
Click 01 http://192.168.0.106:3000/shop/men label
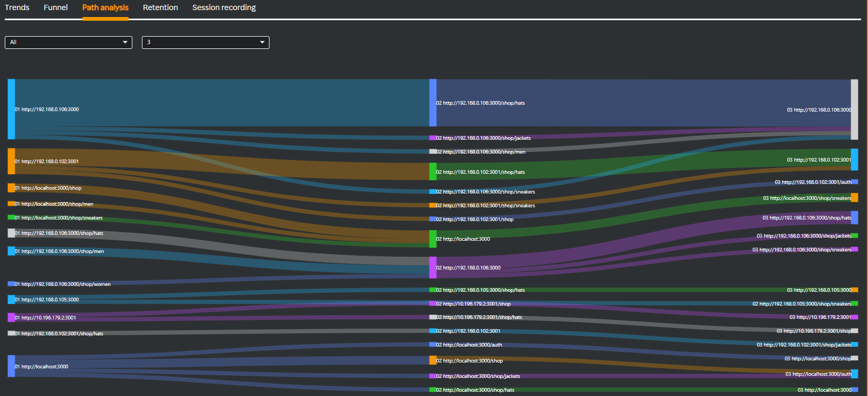point(60,251)
